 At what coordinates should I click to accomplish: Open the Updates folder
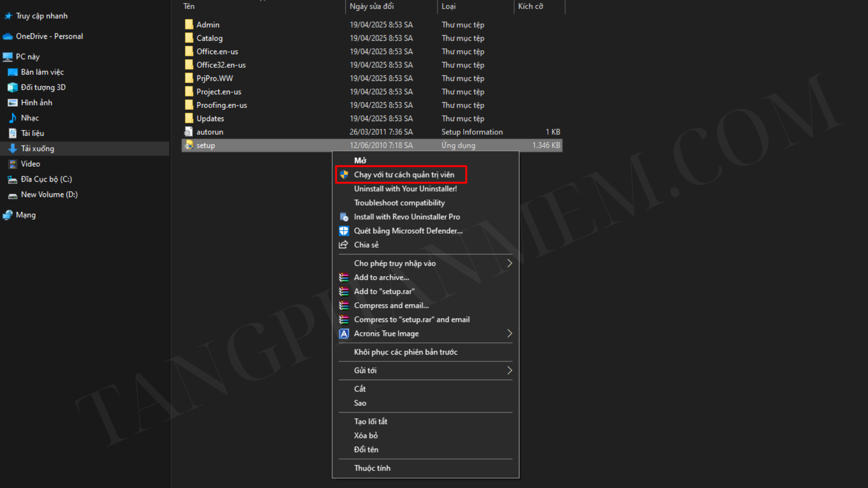coord(210,118)
